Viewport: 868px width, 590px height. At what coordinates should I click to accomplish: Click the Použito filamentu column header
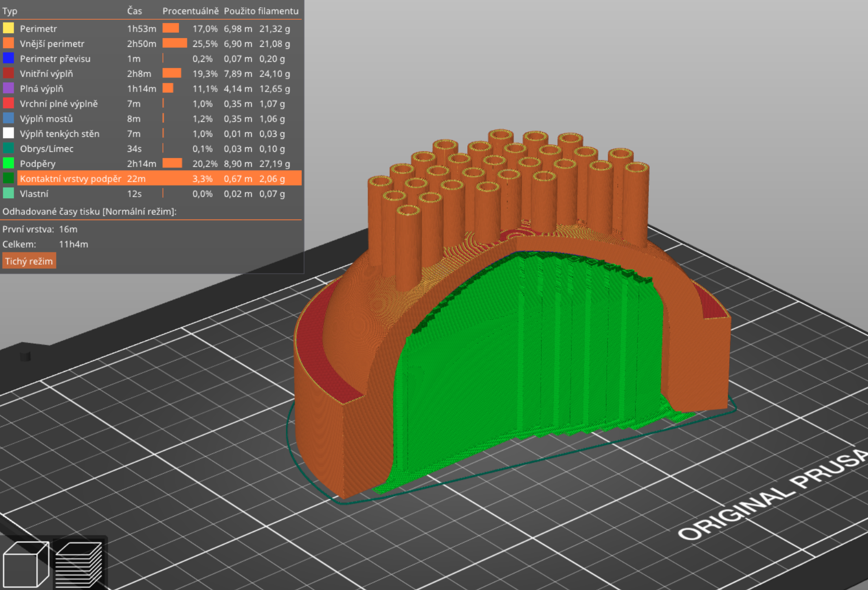(261, 11)
